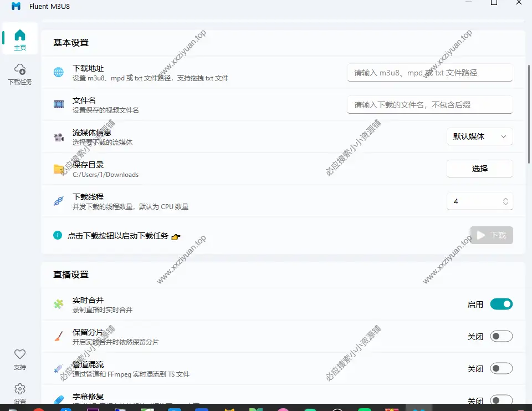Image resolution: width=532 pixels, height=411 pixels.
Task: Click the film icon next to 文件名
Action: pyautogui.click(x=58, y=104)
